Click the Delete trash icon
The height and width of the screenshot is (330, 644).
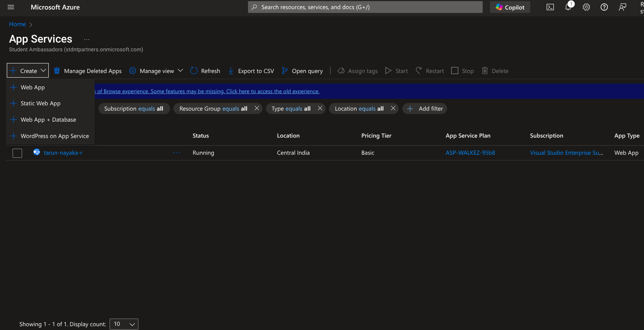coord(485,71)
